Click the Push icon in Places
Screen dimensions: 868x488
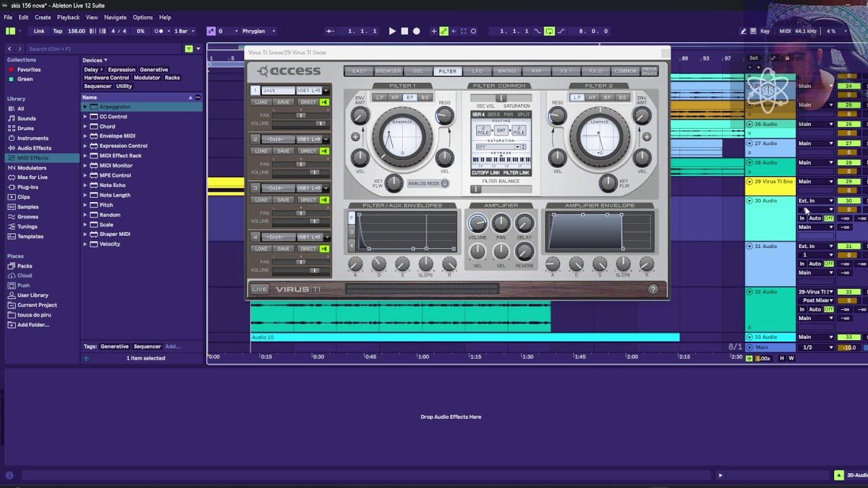click(12, 285)
